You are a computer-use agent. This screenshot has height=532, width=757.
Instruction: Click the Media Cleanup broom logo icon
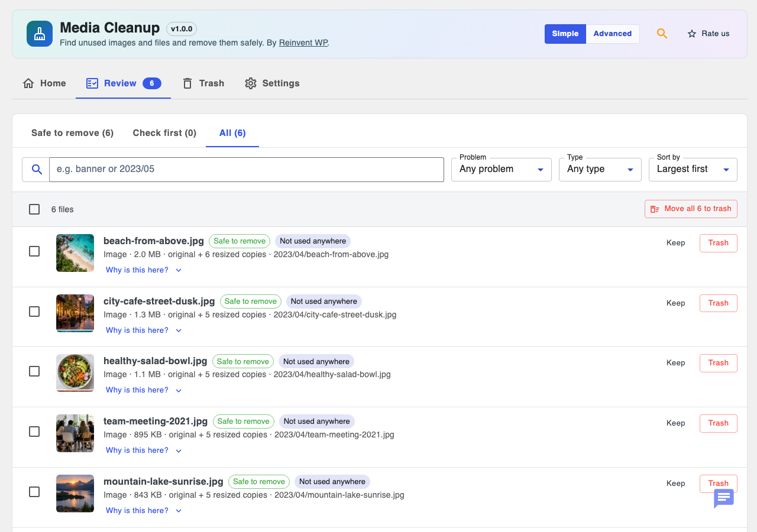pos(40,34)
